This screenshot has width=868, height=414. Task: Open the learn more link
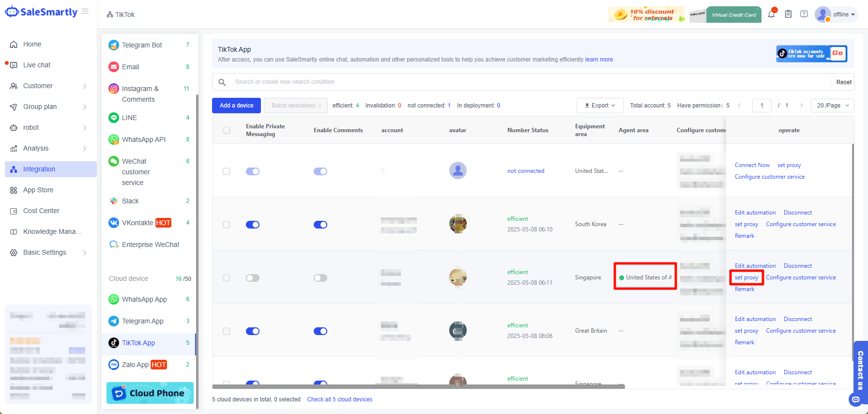[599, 60]
